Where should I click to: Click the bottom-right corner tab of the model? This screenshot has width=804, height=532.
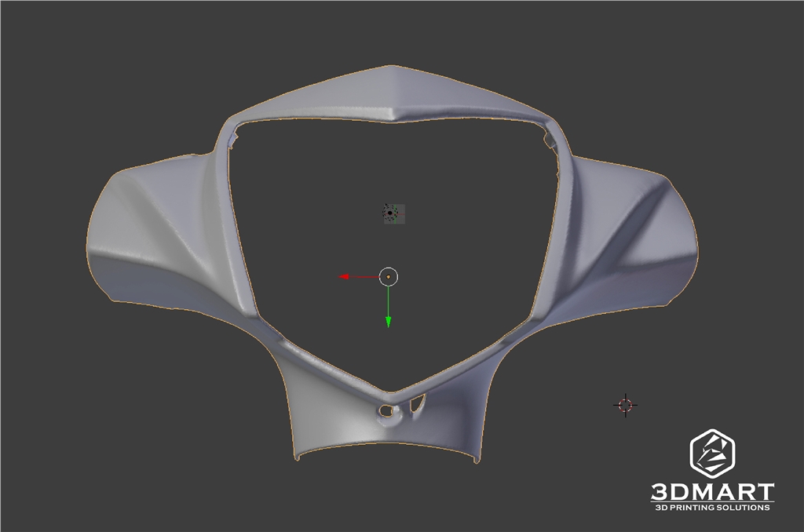click(476, 457)
